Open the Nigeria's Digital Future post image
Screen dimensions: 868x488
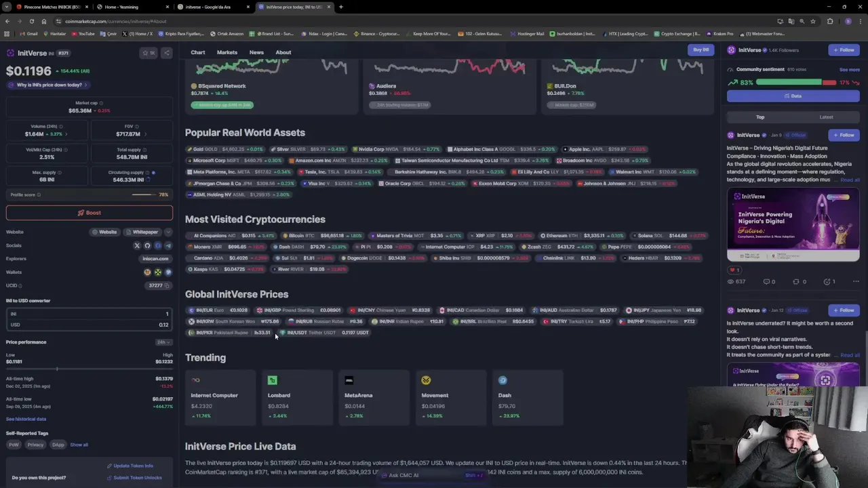tap(793, 225)
